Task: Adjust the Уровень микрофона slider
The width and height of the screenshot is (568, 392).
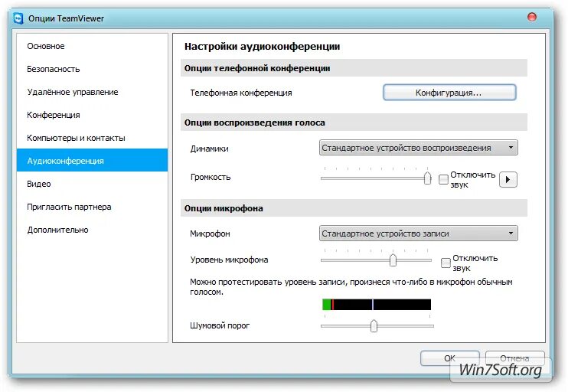Action: point(393,260)
